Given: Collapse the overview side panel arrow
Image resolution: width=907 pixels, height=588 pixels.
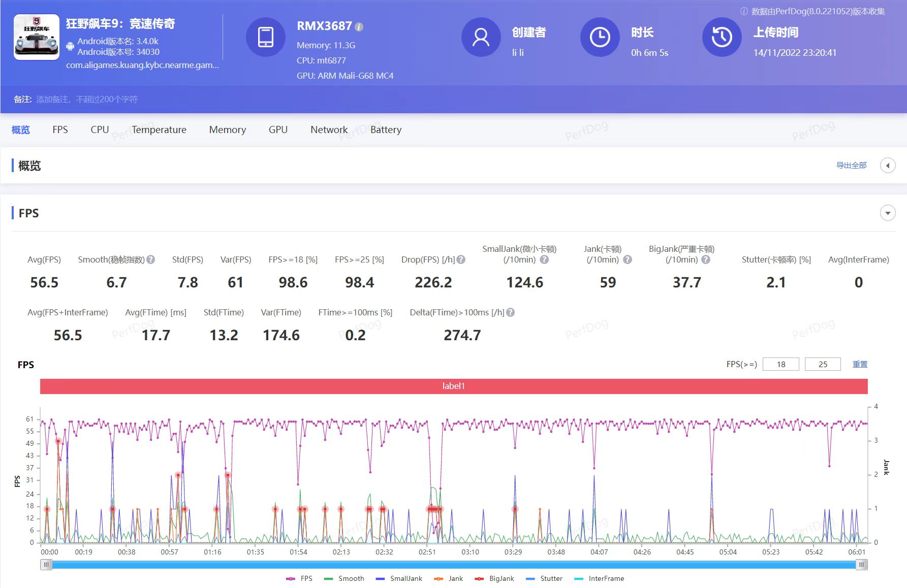Looking at the screenshot, I should point(888,166).
